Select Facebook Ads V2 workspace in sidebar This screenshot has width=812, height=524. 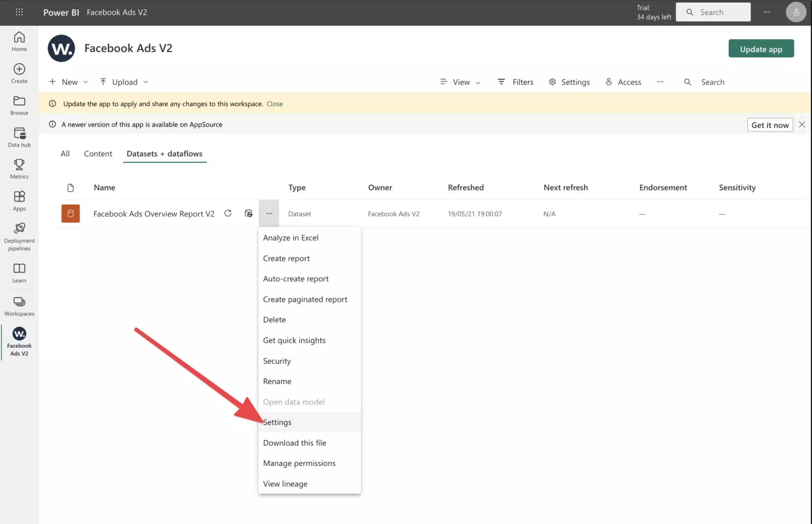[x=19, y=342]
